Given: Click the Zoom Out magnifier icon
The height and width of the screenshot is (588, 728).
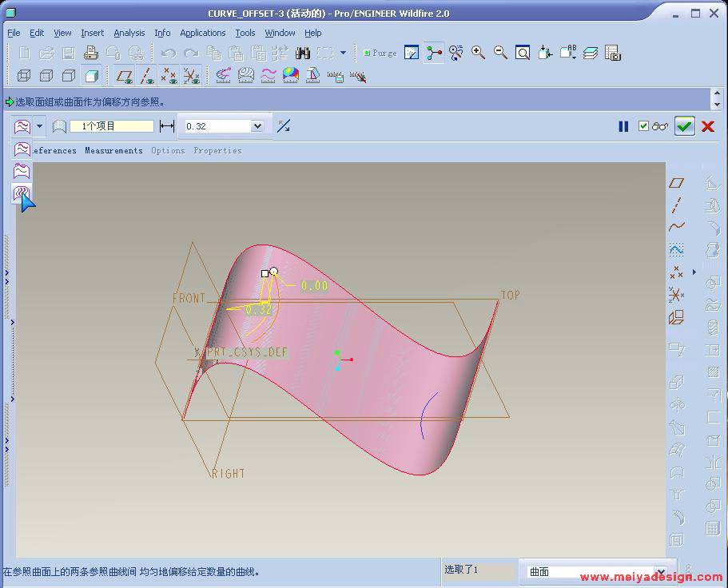Looking at the screenshot, I should [500, 53].
